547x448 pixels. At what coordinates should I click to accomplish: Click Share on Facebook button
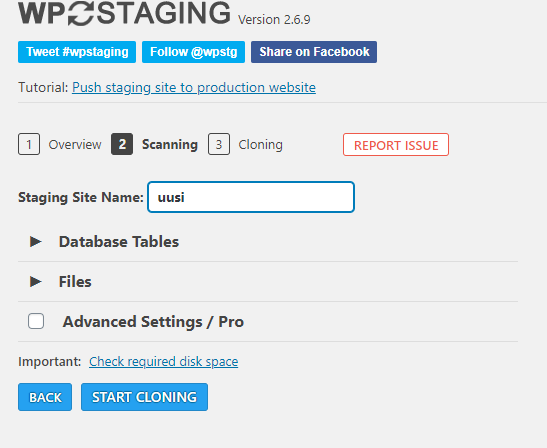tap(314, 52)
